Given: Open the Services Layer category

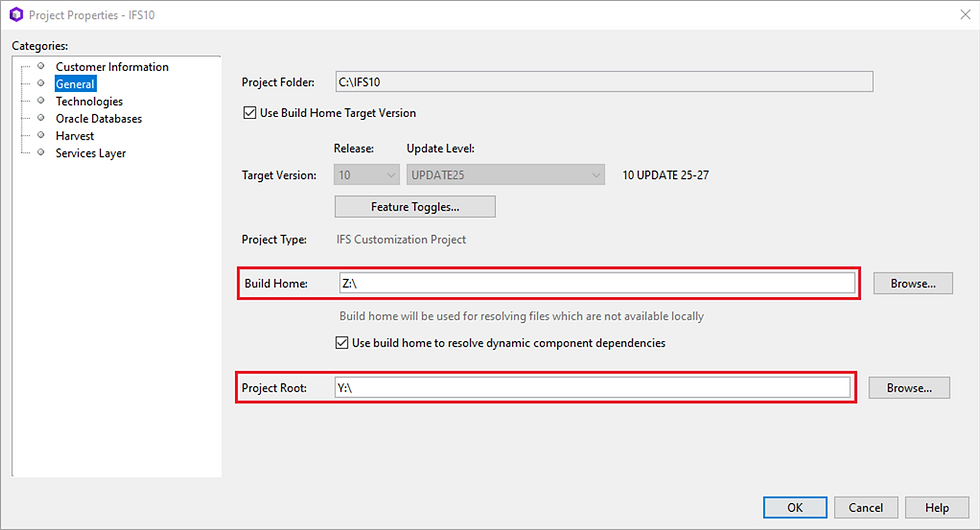Looking at the screenshot, I should 91,153.
